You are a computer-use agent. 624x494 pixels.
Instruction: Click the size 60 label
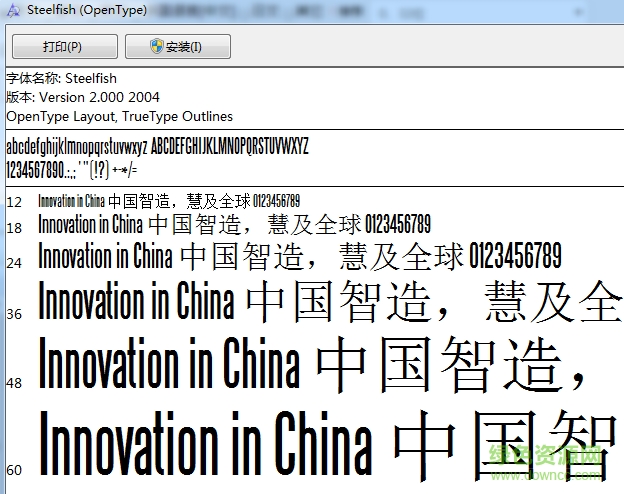pyautogui.click(x=14, y=470)
